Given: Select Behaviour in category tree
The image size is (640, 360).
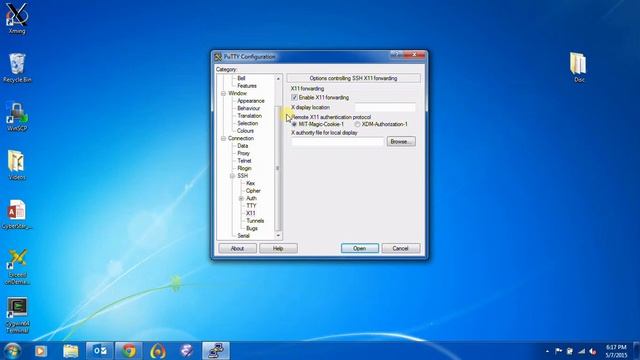Looking at the screenshot, I should (249, 108).
